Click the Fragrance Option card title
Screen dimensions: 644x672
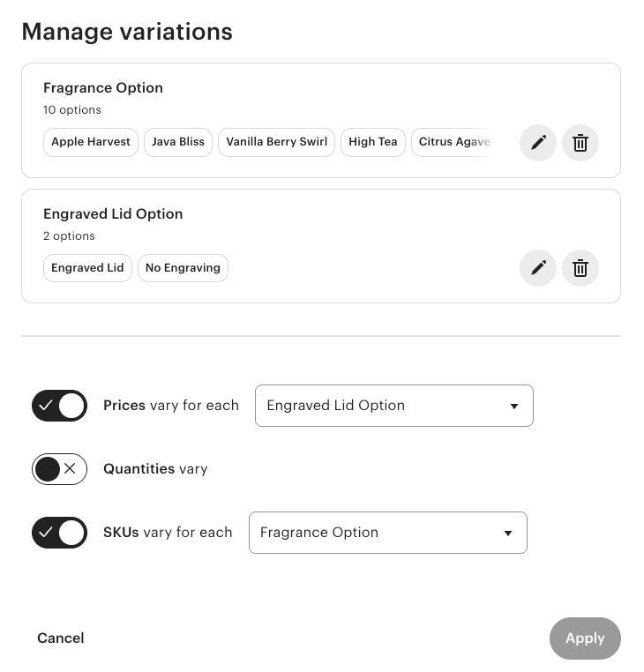(103, 88)
